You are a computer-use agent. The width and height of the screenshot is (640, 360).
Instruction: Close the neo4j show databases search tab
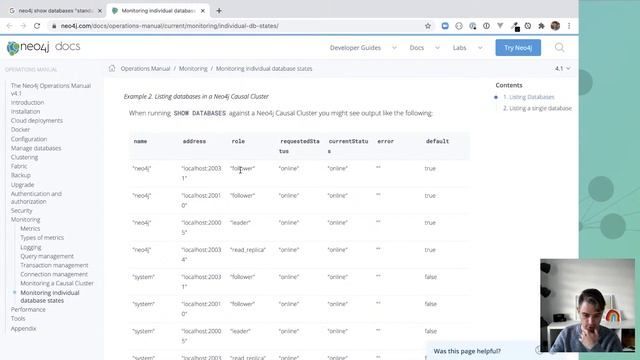[100, 11]
